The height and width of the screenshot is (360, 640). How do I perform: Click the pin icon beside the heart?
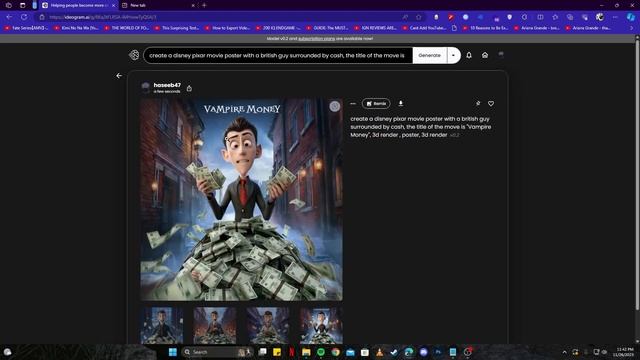pos(478,104)
